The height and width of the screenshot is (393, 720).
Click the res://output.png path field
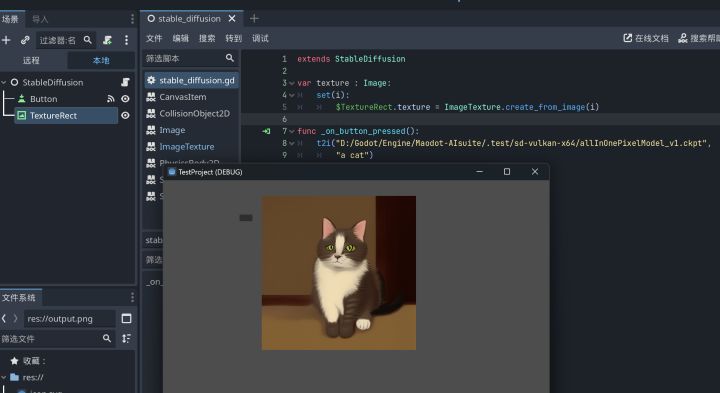(69, 319)
